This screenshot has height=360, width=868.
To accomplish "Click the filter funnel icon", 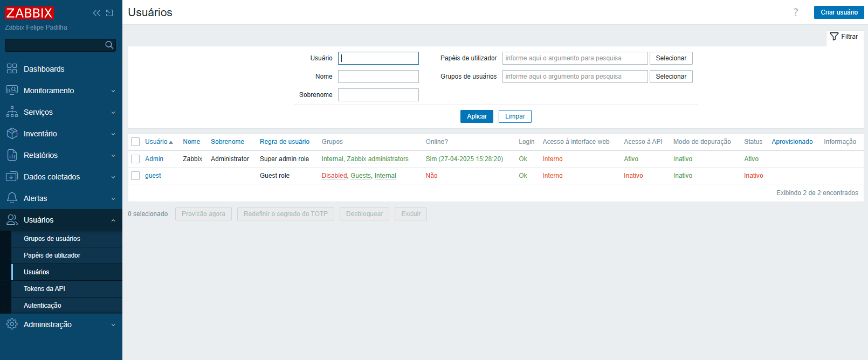I will 834,37.
